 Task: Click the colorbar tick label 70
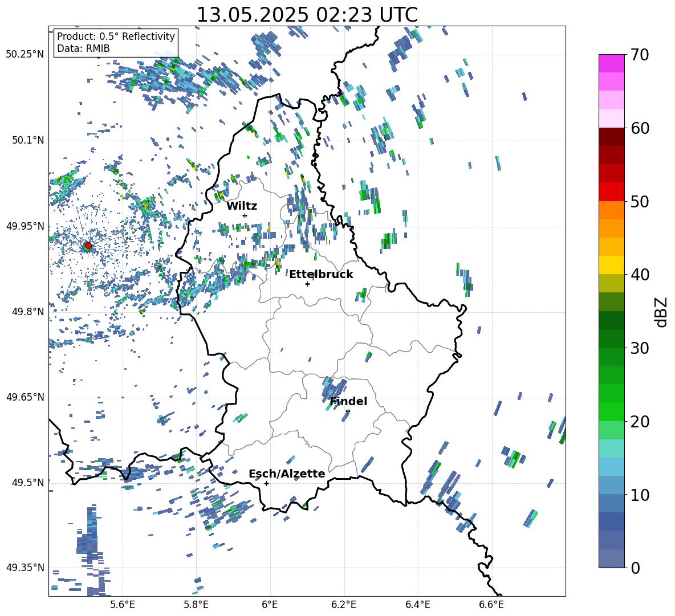coord(640,55)
